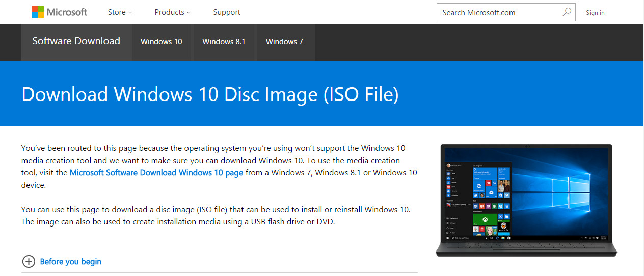Click the Download Windows 10 Disc Image heading

210,95
